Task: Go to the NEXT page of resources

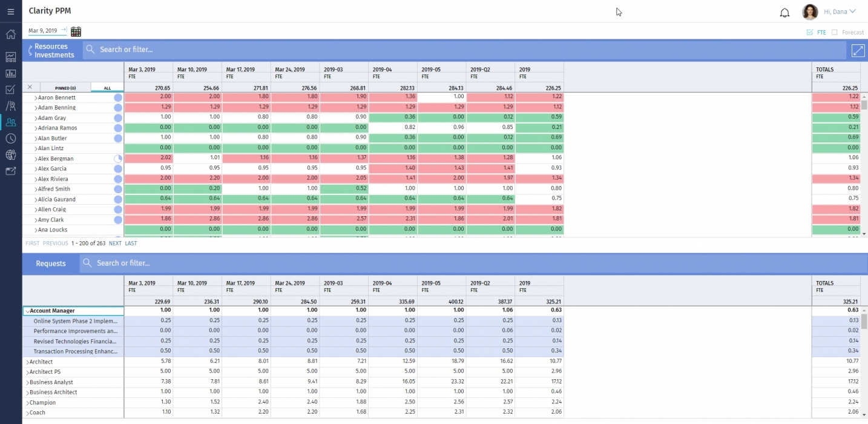Action: click(115, 243)
